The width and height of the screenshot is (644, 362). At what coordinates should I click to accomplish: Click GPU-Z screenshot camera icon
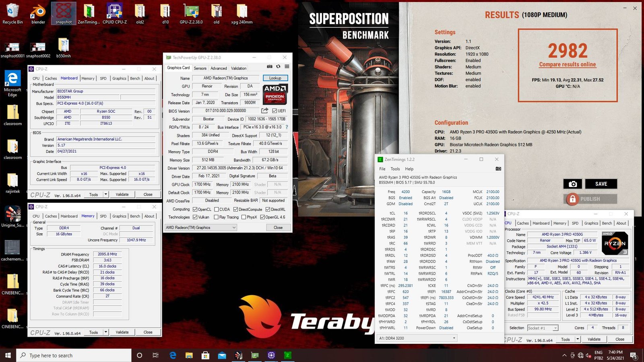coord(270,67)
